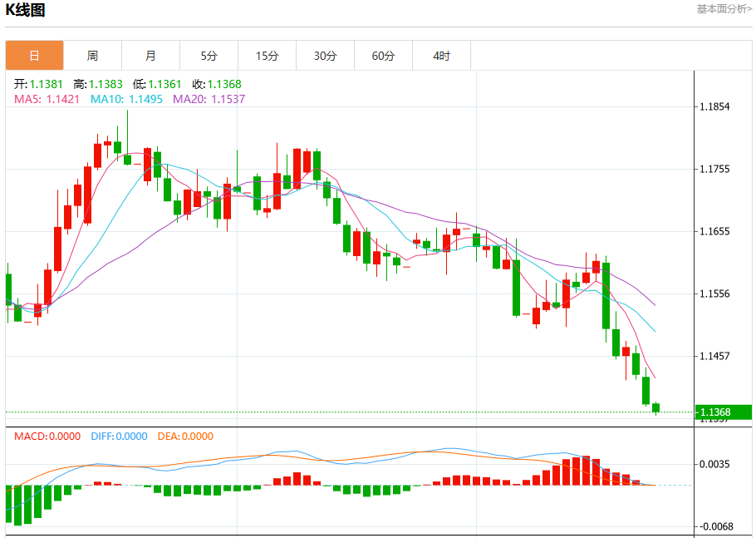
Task: Switch to the 周 weekly tab
Action: (92, 56)
